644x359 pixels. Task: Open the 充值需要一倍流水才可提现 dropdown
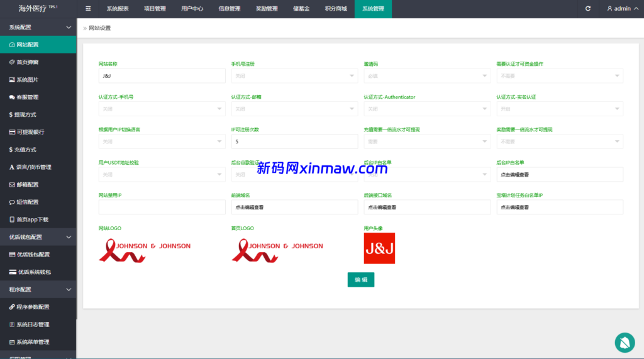427,141
